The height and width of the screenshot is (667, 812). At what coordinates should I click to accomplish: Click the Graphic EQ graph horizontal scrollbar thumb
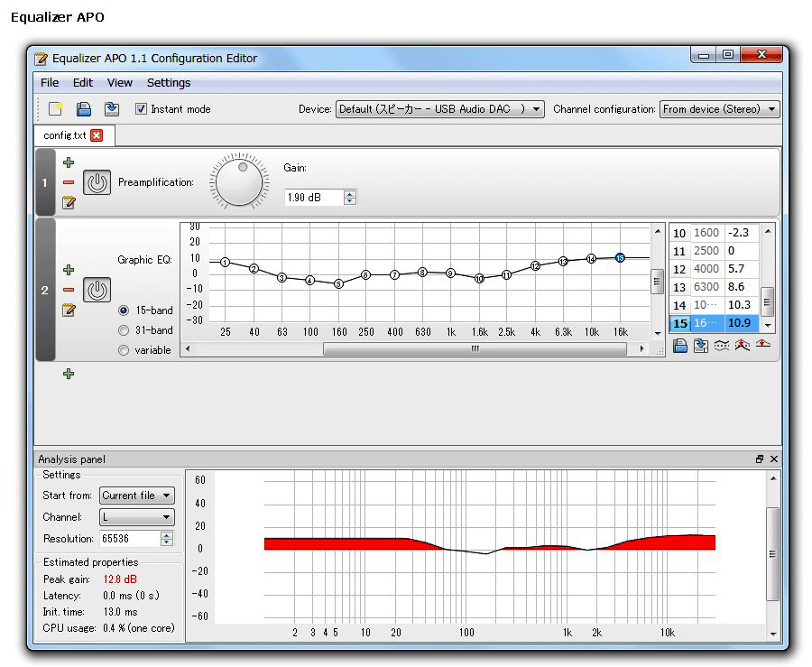click(x=475, y=348)
